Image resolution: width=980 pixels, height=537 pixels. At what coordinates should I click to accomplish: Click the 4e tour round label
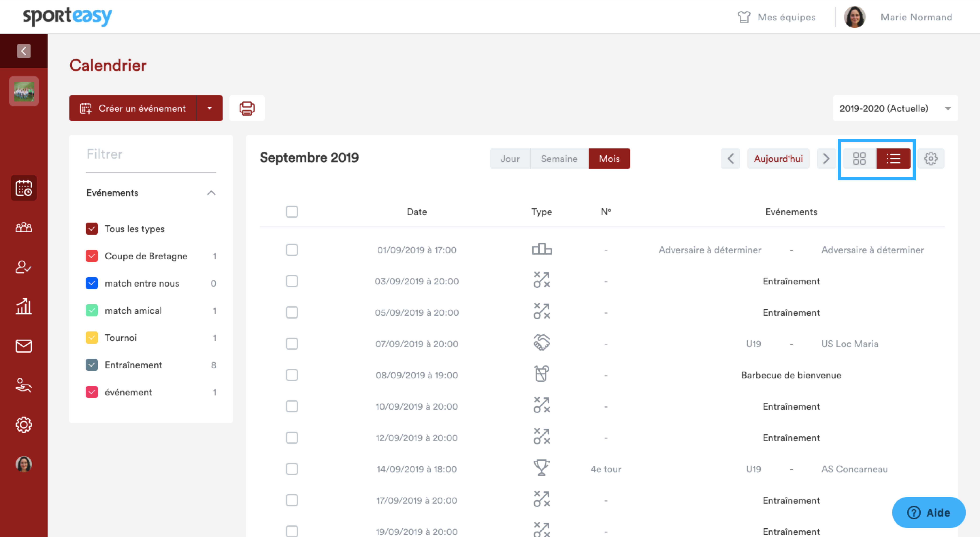pos(606,469)
